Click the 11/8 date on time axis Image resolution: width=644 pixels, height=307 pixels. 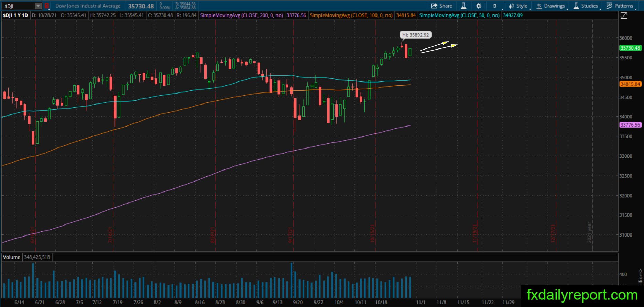(x=441, y=303)
